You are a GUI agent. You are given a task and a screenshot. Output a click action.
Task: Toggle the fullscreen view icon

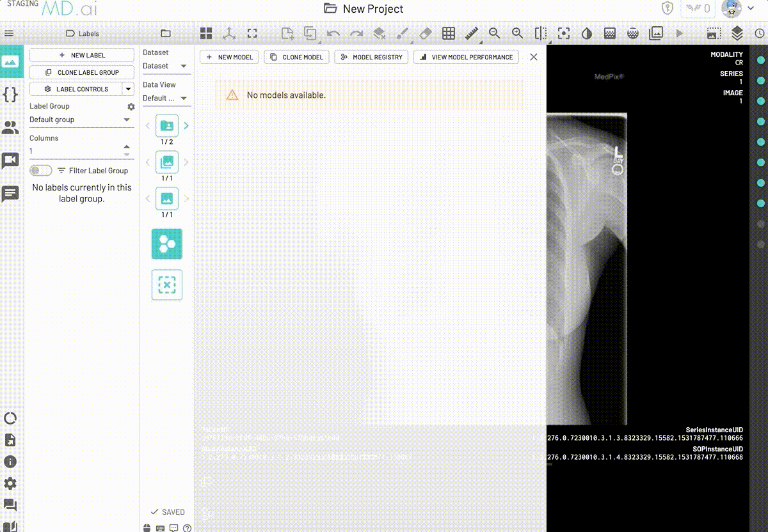pos(252,33)
